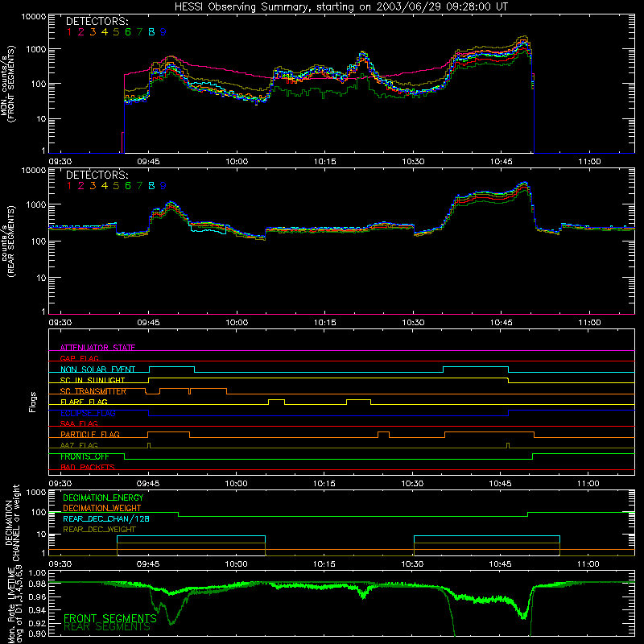Click the DECIMATION CHANNEL or weight axis title

[12, 522]
